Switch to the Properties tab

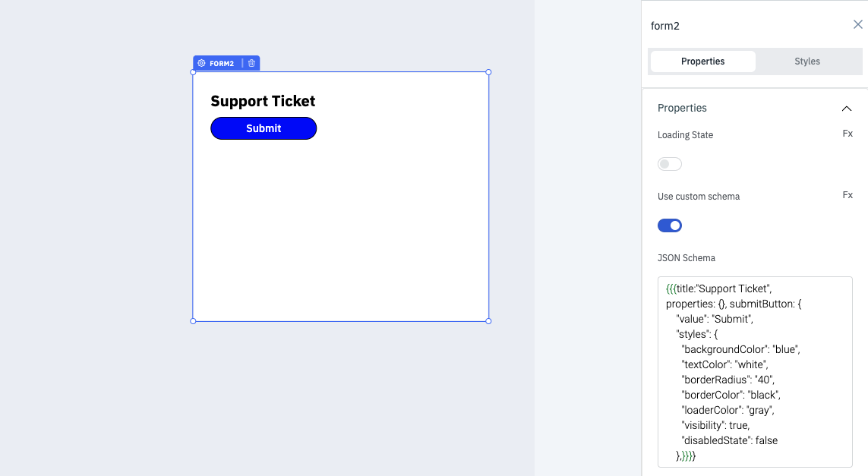click(702, 61)
